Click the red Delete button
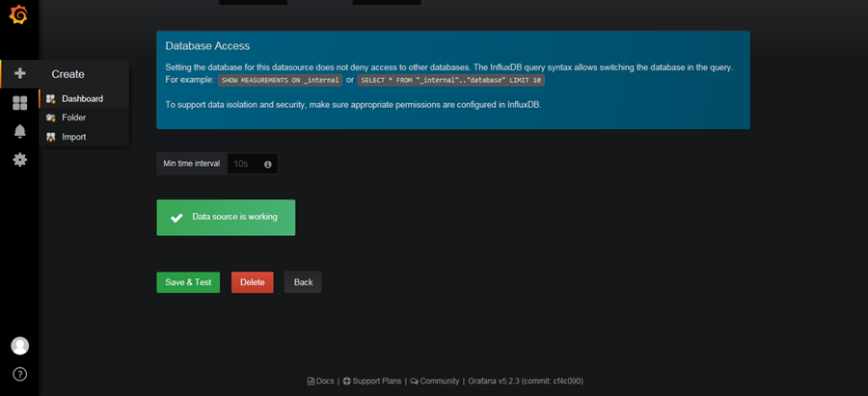Viewport: 868px width, 396px height. tap(253, 282)
